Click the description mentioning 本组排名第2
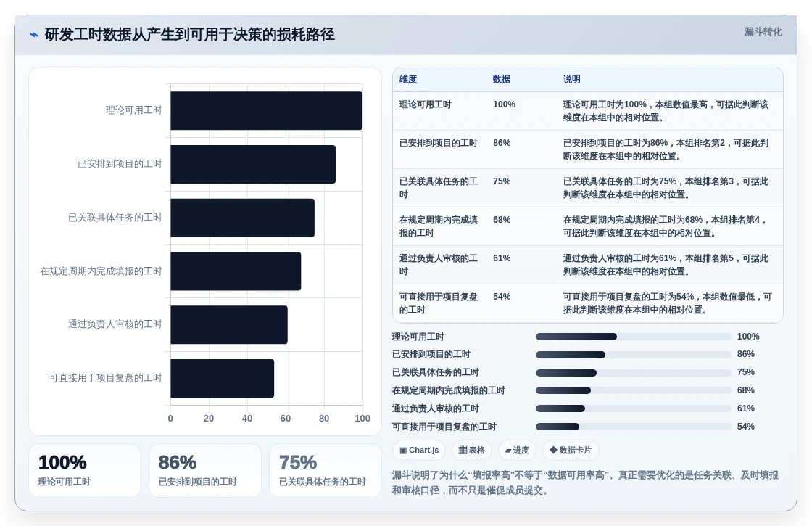The width and height of the screenshot is (812, 526). click(666, 149)
